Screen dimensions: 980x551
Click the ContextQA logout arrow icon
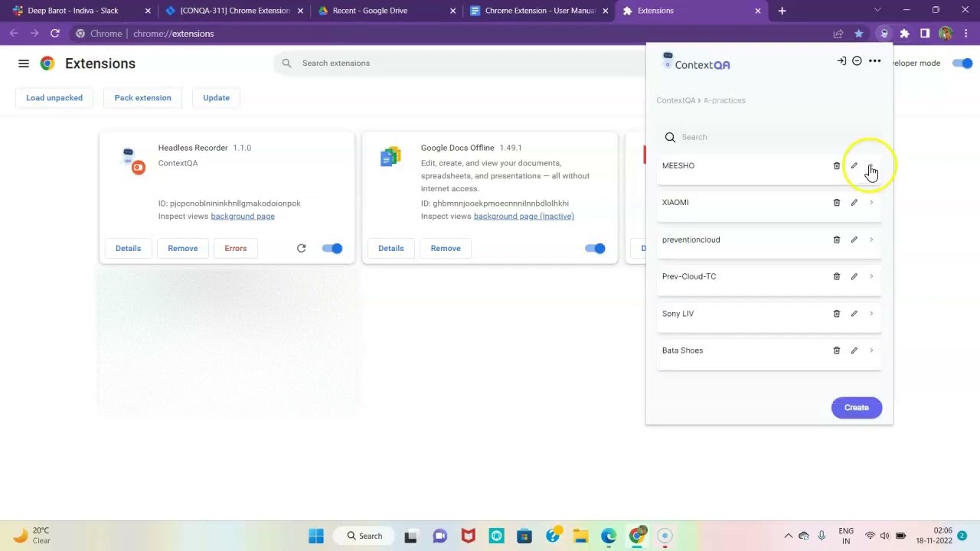tap(841, 61)
